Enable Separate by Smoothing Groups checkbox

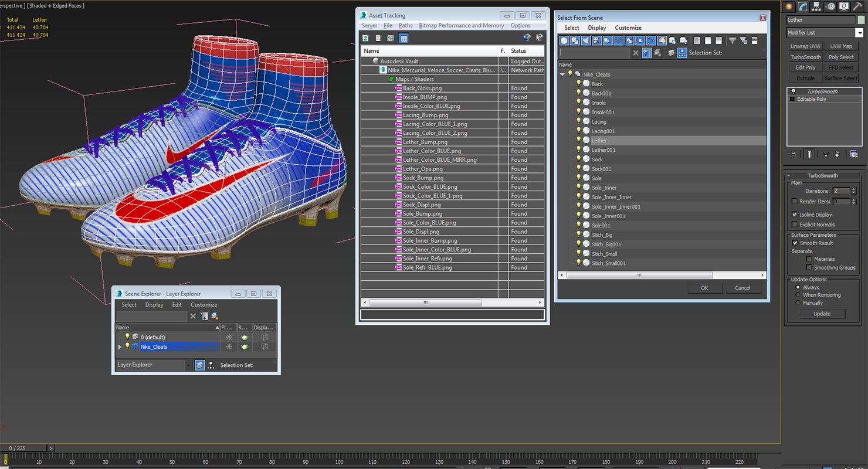click(809, 267)
